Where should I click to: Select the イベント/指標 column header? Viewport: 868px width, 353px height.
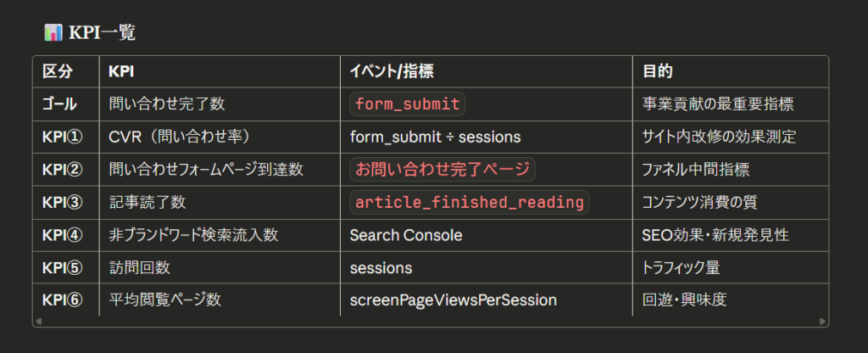[x=392, y=72]
